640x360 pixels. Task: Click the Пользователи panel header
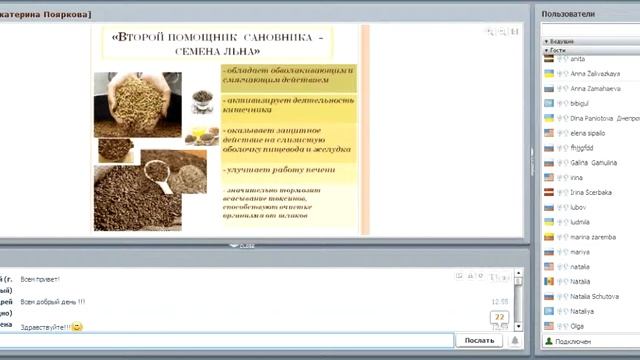[x=568, y=14]
